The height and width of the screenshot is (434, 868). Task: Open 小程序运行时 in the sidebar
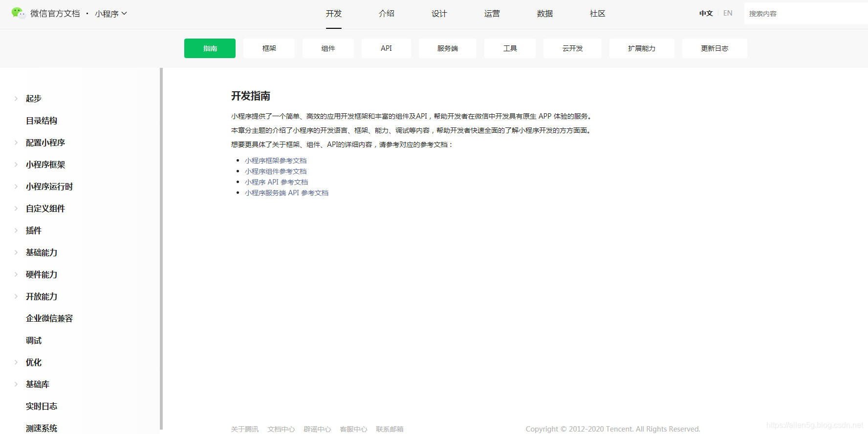pyautogui.click(x=49, y=186)
